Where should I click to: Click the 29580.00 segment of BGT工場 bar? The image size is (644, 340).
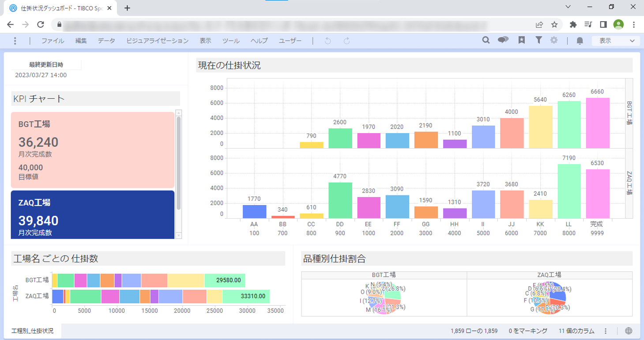(x=225, y=280)
